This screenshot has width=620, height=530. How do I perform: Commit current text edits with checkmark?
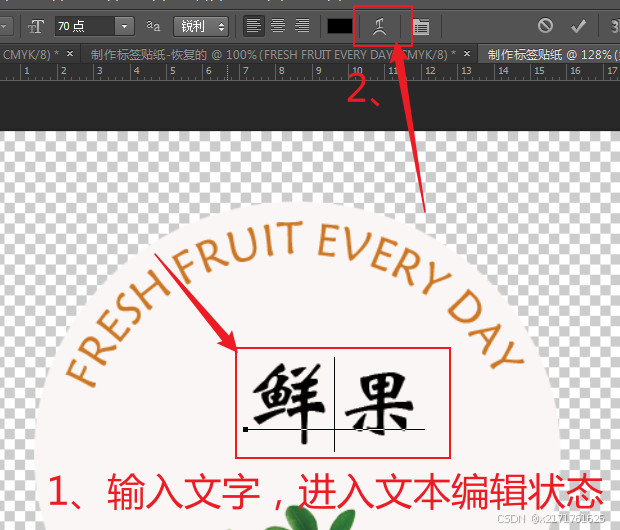click(578, 26)
